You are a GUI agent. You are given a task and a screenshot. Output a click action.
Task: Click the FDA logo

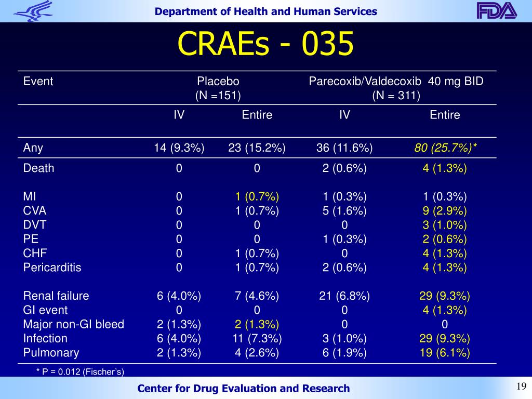coord(497,11)
